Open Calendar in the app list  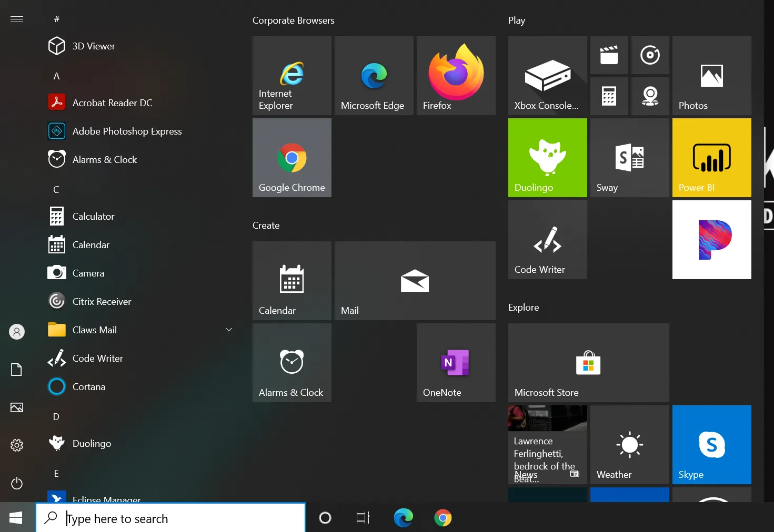(x=139, y=245)
